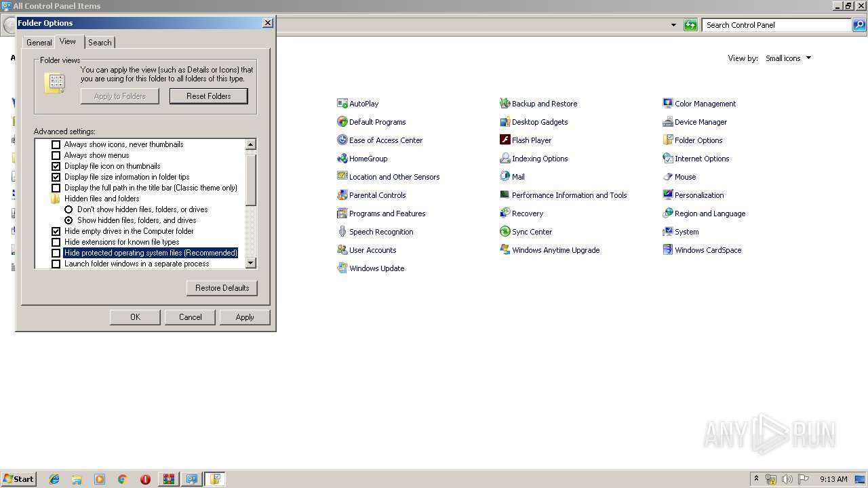Uncheck Display file icon on thumbnails
Viewport: 868px width, 488px height.
[56, 166]
